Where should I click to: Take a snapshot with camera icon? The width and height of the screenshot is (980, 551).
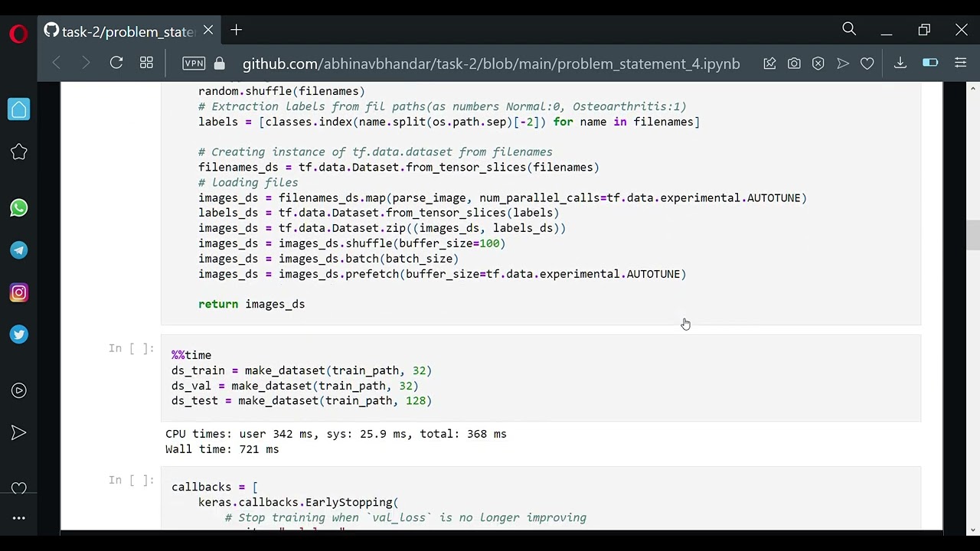point(794,64)
